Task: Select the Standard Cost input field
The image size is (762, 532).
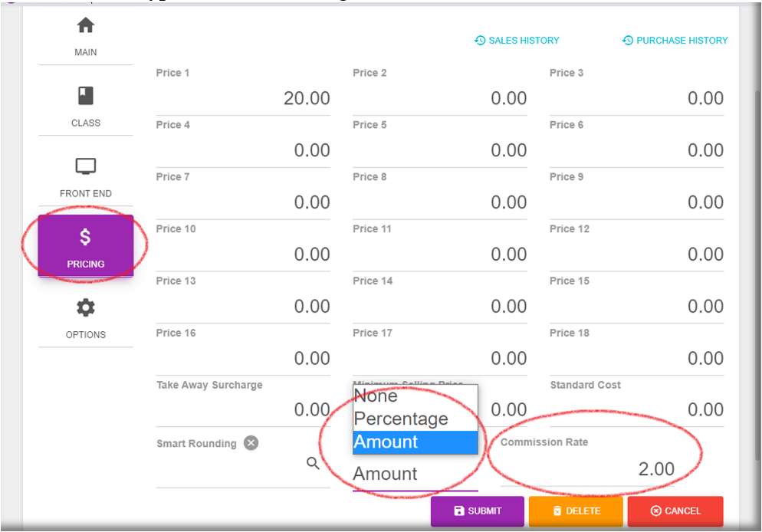Action: click(636, 410)
